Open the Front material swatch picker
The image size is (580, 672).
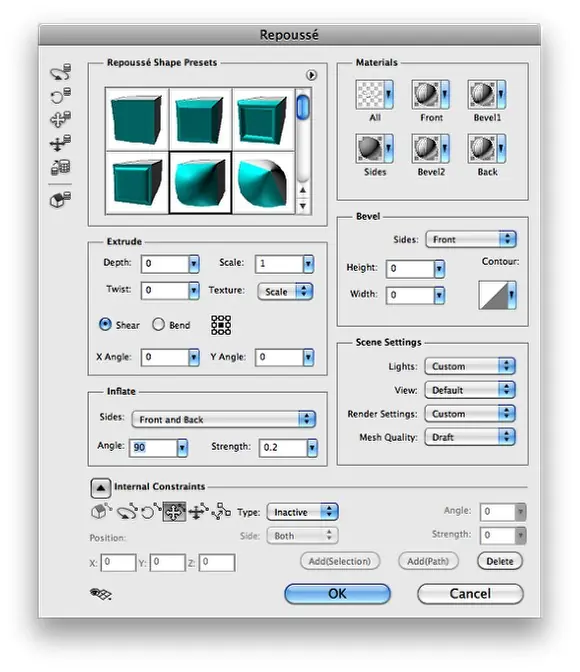(x=430, y=94)
